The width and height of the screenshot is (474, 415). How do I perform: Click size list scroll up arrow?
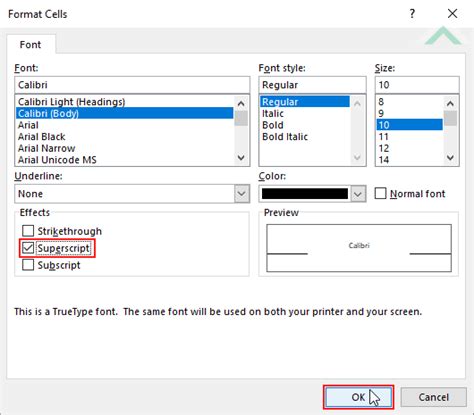(x=450, y=103)
